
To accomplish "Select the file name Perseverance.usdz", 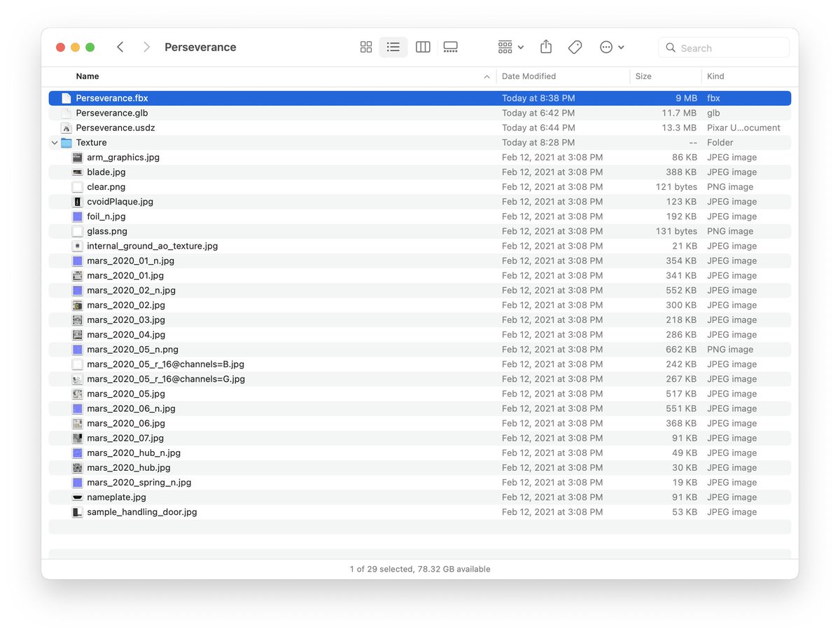I will (x=115, y=128).
